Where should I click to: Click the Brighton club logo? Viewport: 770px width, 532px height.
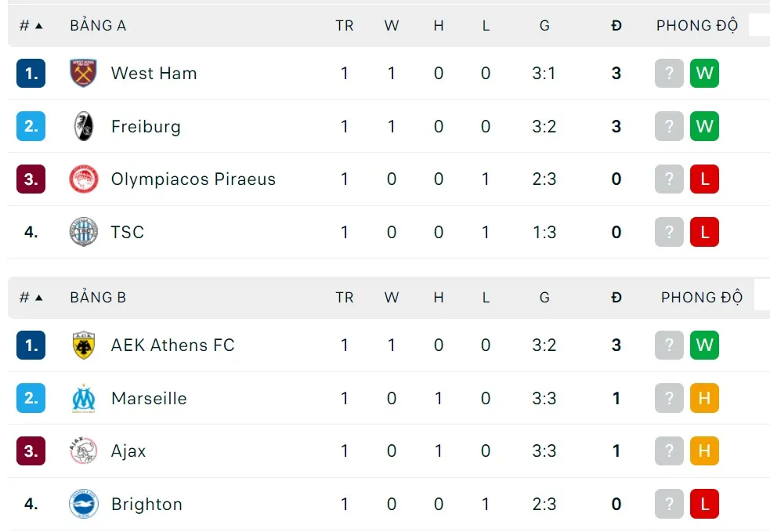pyautogui.click(x=83, y=504)
